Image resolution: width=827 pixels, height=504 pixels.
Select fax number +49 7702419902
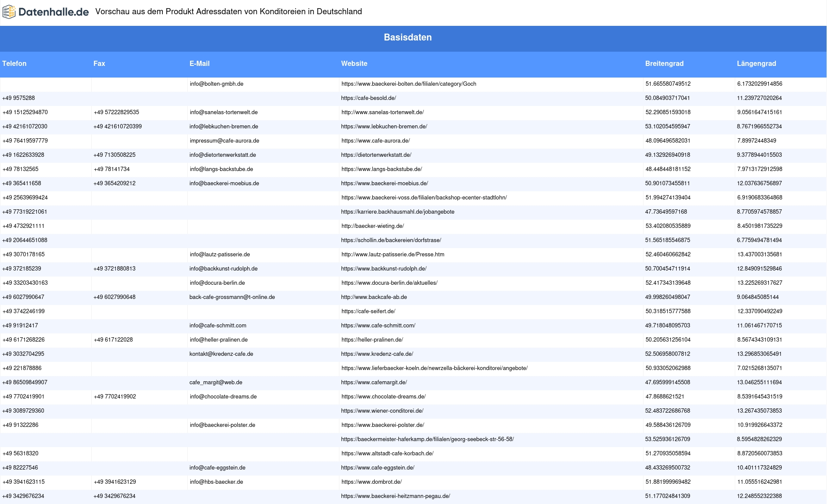(115, 397)
